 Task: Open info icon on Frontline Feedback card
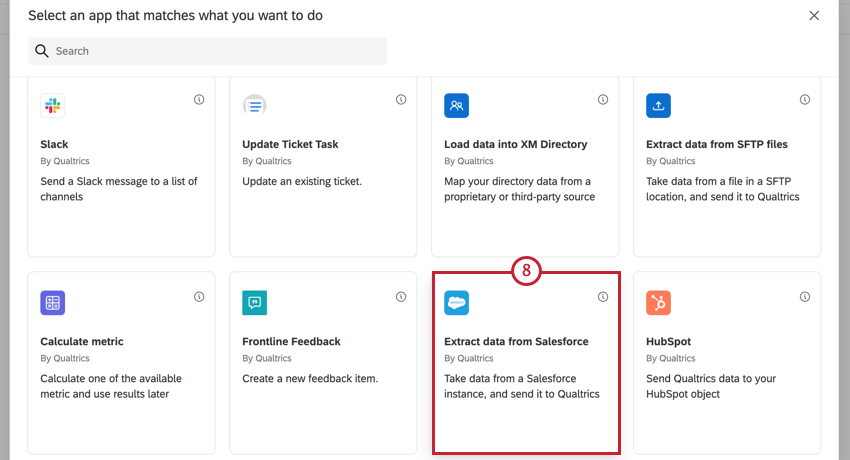pyautogui.click(x=401, y=297)
